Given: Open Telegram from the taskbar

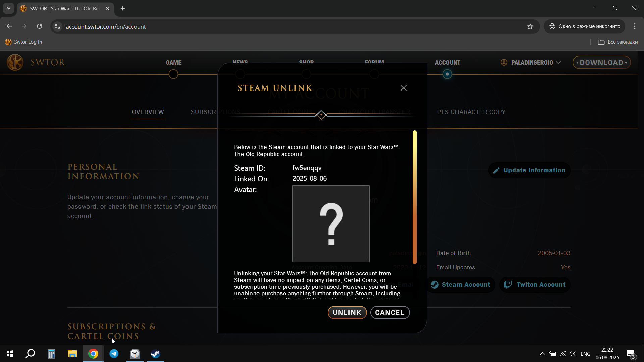Looking at the screenshot, I should click(114, 354).
